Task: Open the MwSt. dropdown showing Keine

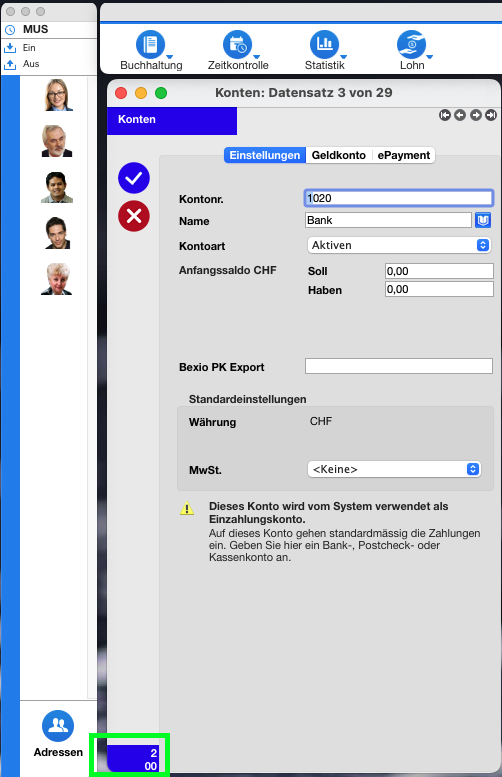Action: [x=394, y=469]
